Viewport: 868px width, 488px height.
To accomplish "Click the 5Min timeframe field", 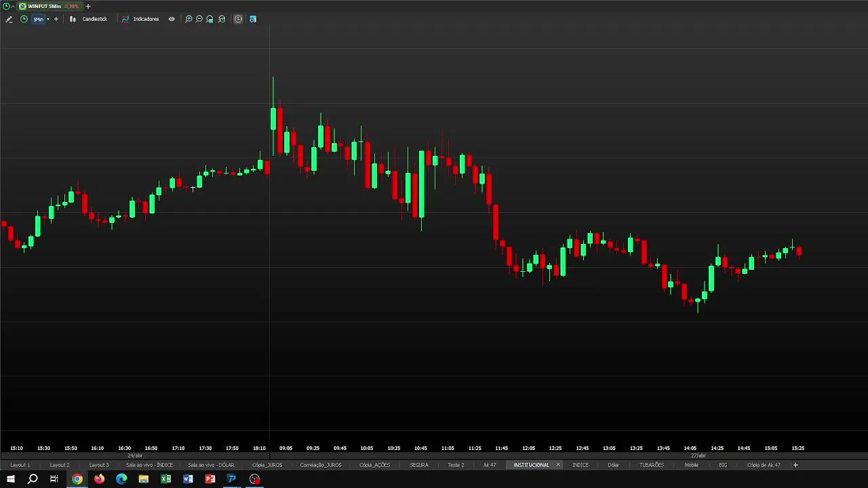I will pos(38,19).
